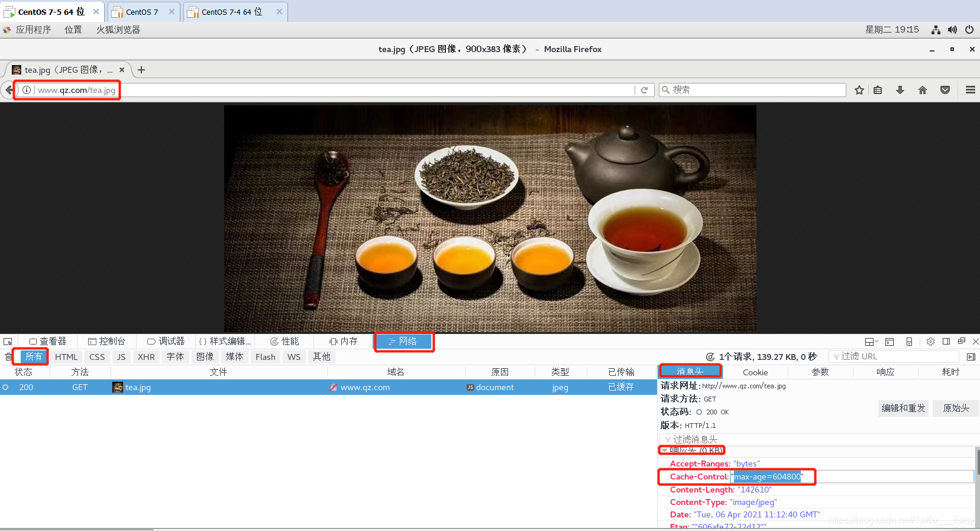Open the 内存 memory tab
This screenshot has width=980, height=531.
point(344,342)
